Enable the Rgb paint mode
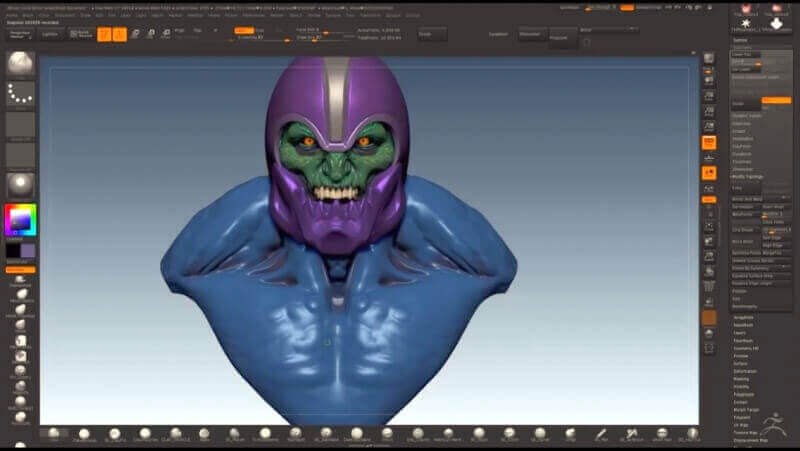Image resolution: width=800 pixels, height=451 pixels. click(197, 31)
